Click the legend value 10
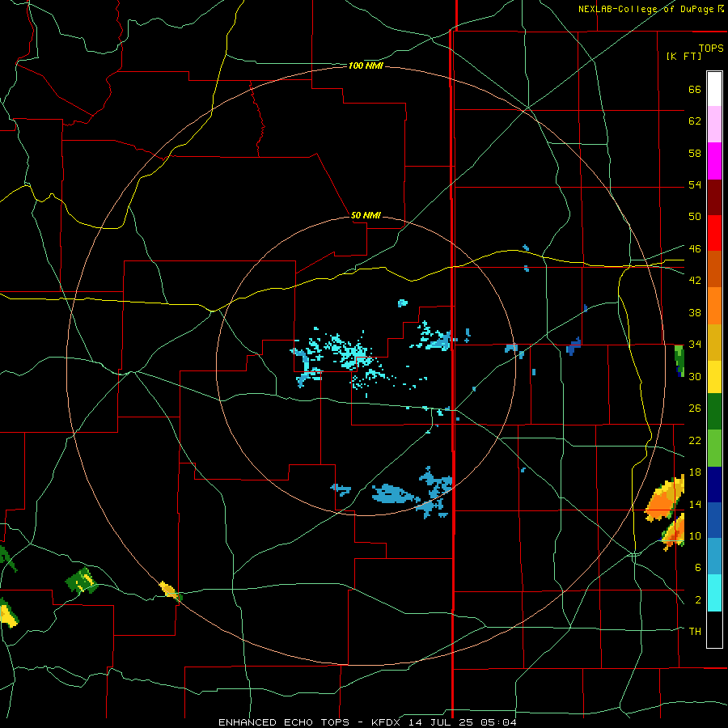The height and width of the screenshot is (728, 728). 695,535
